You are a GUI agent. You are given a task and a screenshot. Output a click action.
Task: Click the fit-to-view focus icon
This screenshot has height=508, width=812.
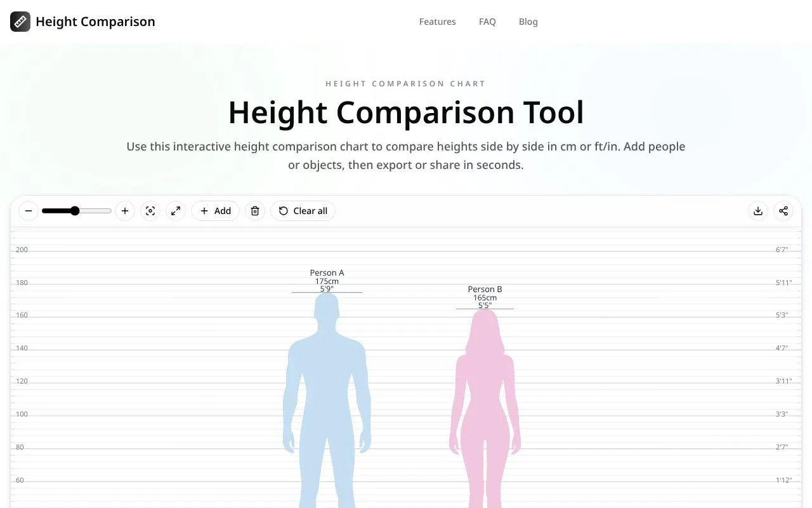point(150,211)
